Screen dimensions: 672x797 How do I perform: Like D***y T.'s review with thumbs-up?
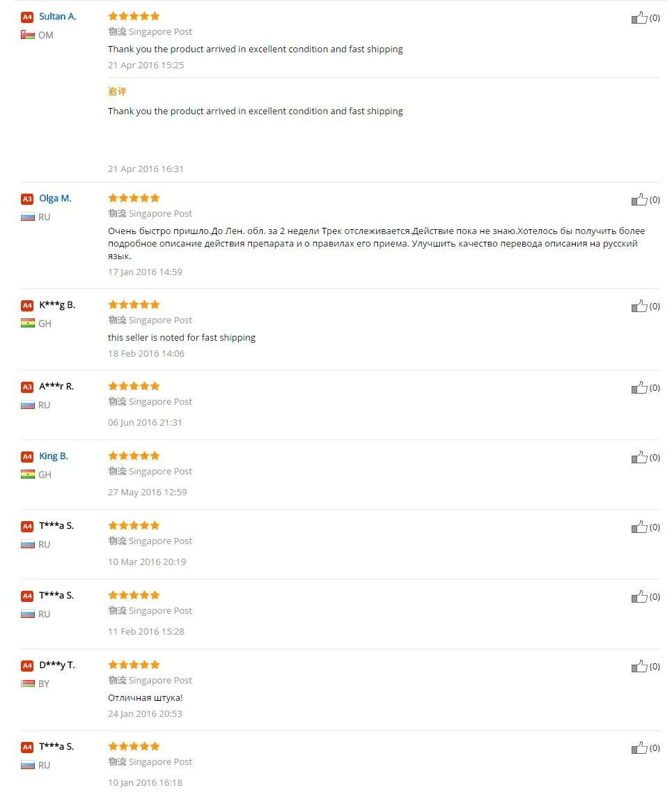click(x=639, y=667)
